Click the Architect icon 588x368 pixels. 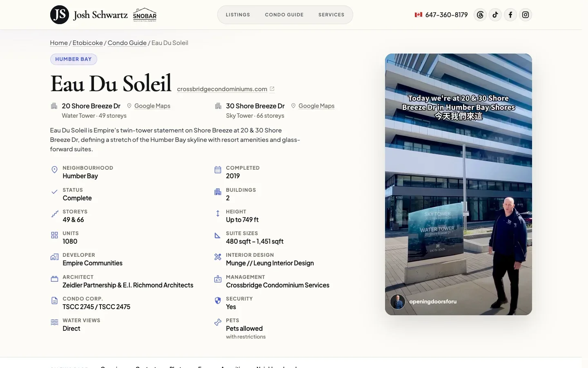click(54, 279)
